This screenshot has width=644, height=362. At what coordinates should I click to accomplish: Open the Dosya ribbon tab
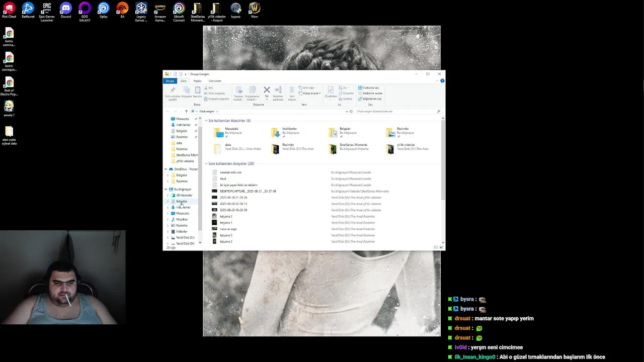click(x=170, y=81)
